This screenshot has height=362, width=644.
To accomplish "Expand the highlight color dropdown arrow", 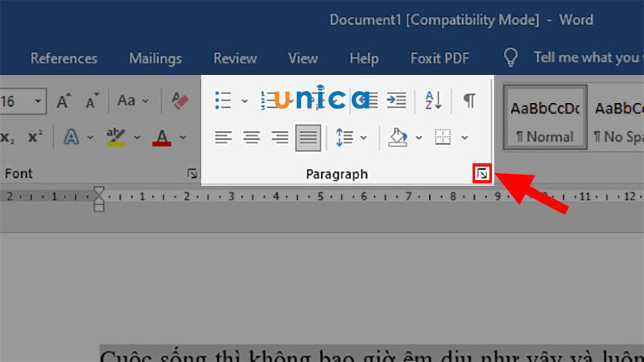I will coord(137,138).
